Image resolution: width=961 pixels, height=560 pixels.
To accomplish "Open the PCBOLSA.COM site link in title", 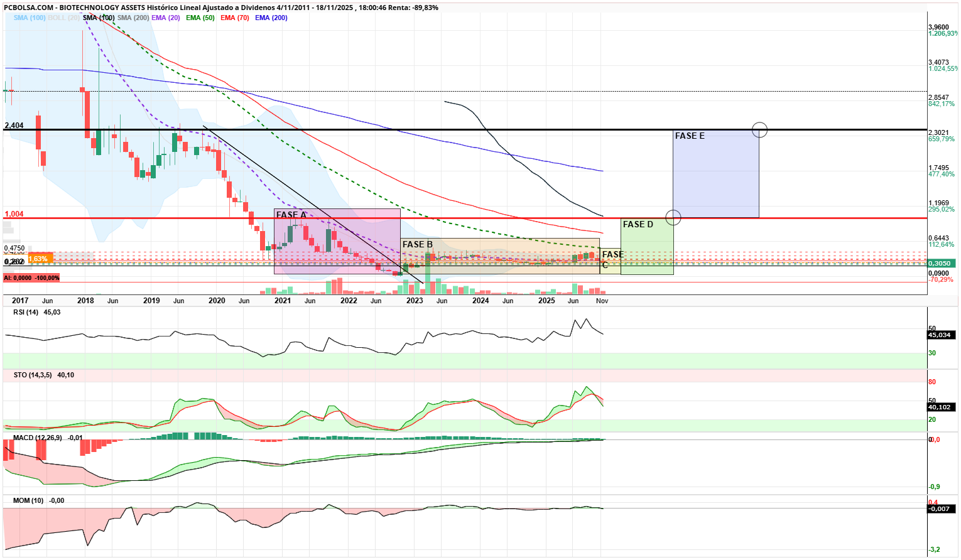I will point(28,6).
